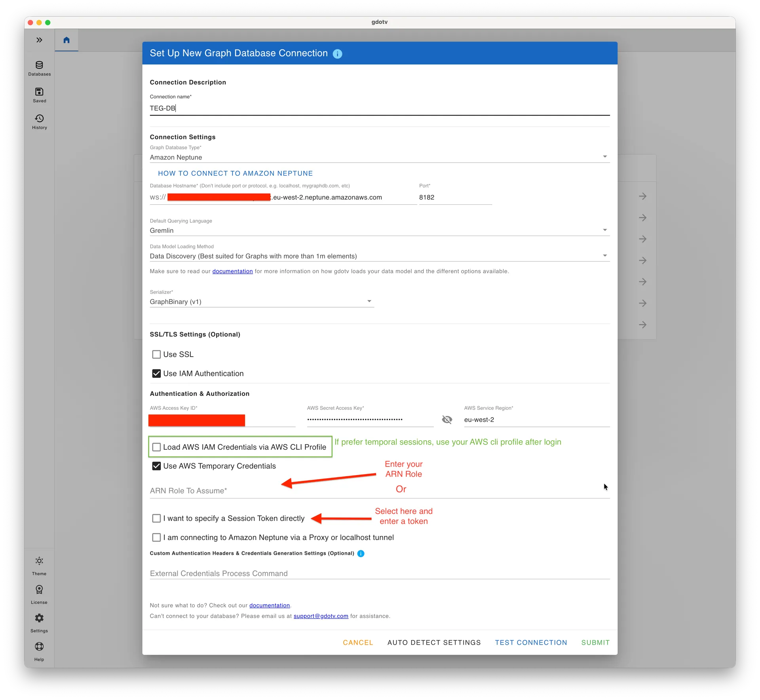Open the Saved queries sidebar icon
The image size is (760, 700).
[39, 95]
